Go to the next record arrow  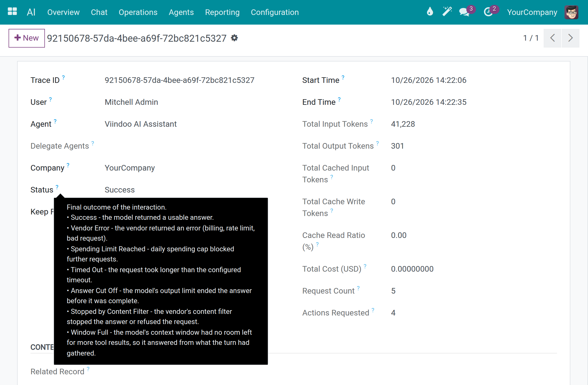(x=570, y=38)
